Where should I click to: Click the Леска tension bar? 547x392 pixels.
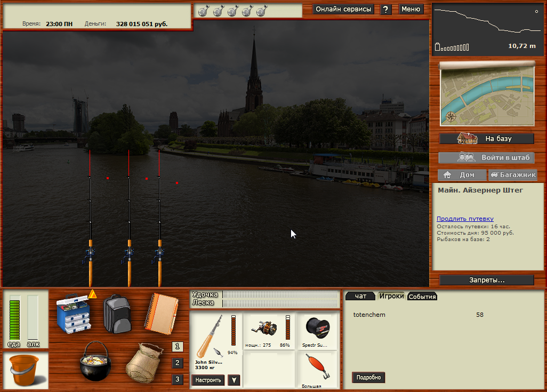coord(281,303)
